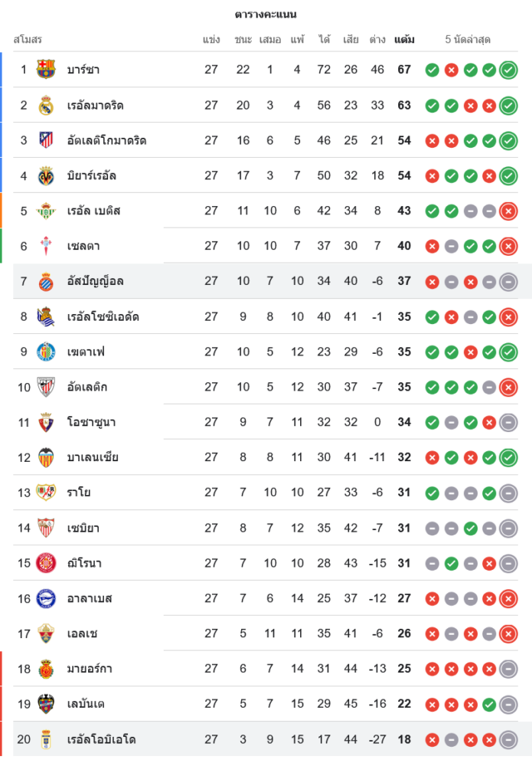Click the Real Madrid crest icon

click(x=46, y=105)
